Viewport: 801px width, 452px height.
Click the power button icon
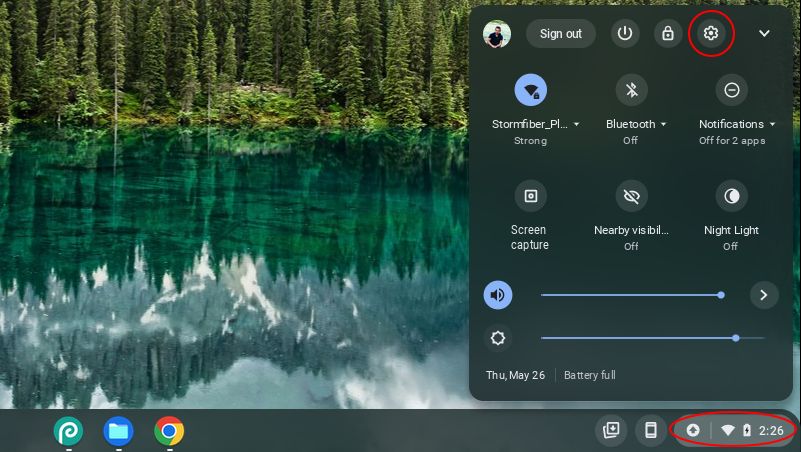(625, 34)
